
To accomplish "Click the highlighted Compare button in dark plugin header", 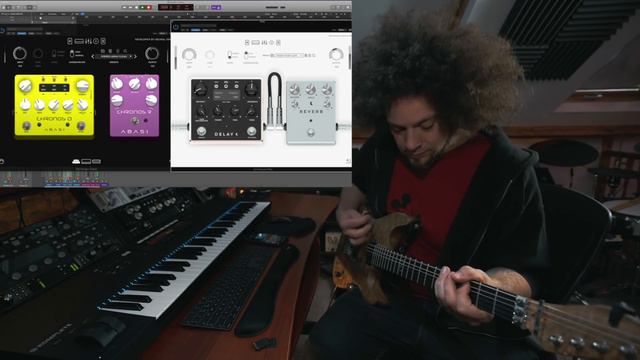I will pyautogui.click(x=22, y=33).
